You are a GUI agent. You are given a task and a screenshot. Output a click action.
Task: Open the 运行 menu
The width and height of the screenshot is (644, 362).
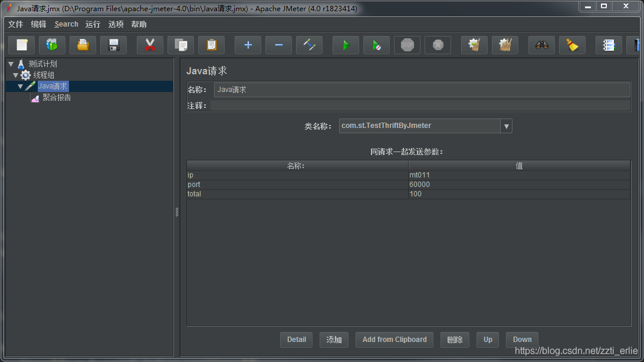pos(93,24)
